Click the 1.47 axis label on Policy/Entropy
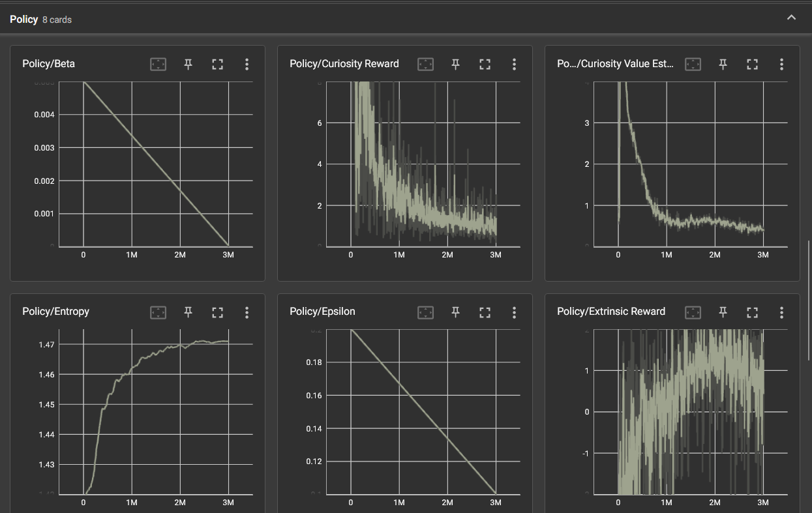The width and height of the screenshot is (812, 513). (x=47, y=344)
